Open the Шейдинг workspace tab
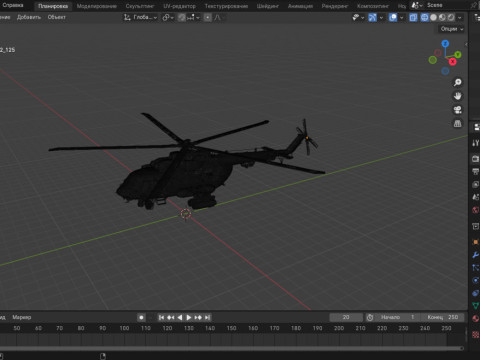Image resolution: width=480 pixels, height=360 pixels. (268, 6)
